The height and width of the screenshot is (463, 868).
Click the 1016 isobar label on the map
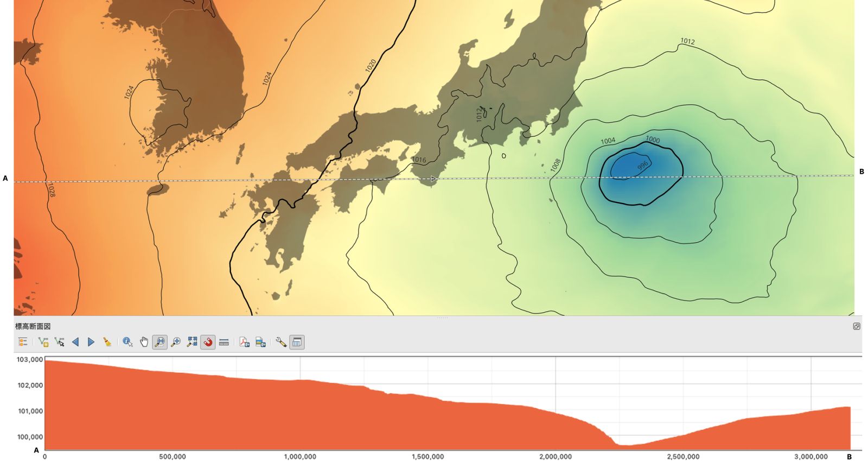coord(419,160)
